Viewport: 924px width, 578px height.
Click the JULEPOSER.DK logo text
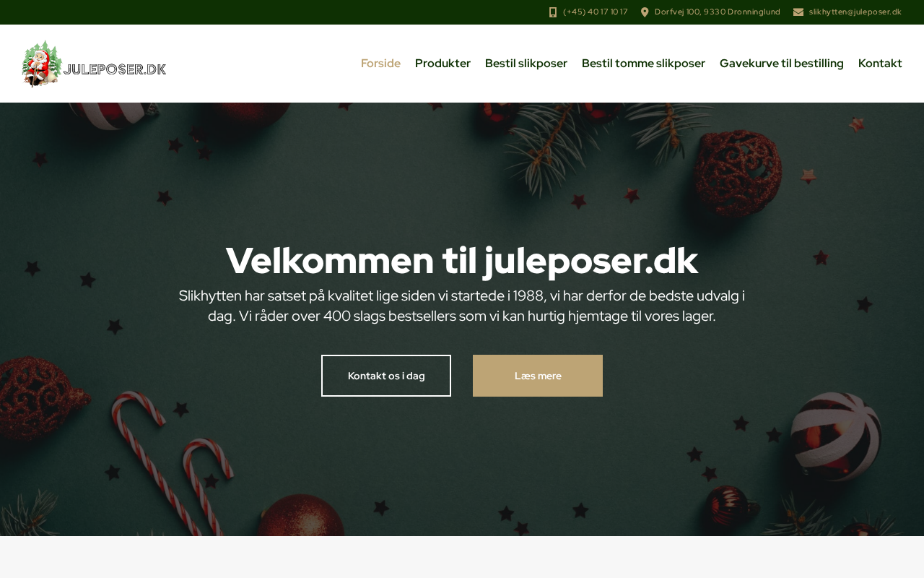[115, 69]
